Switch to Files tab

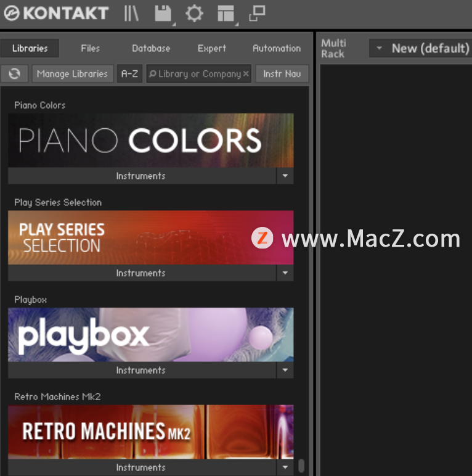[x=90, y=48]
